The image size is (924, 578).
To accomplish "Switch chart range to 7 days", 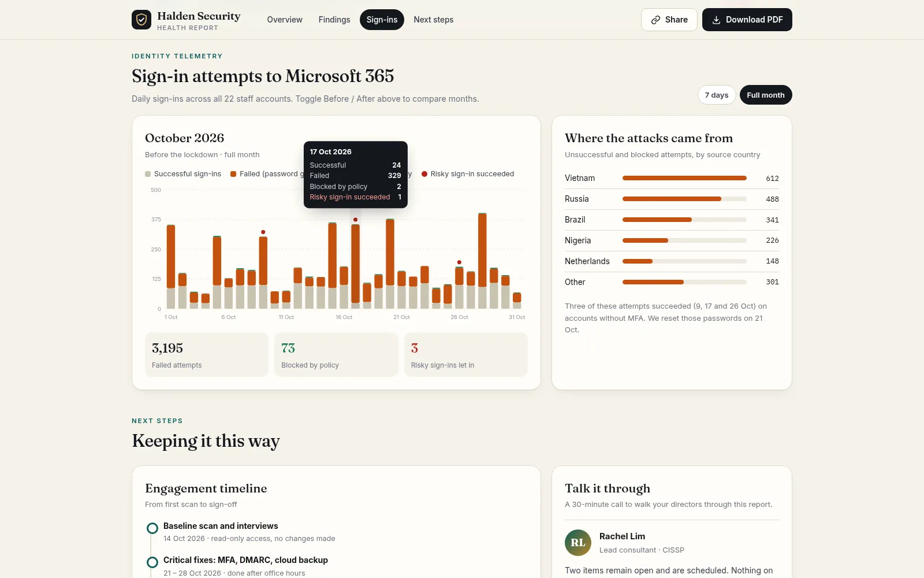I will point(717,95).
